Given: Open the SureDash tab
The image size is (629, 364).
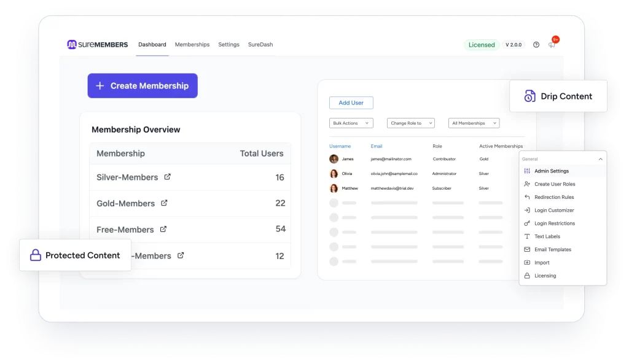Looking at the screenshot, I should point(260,44).
